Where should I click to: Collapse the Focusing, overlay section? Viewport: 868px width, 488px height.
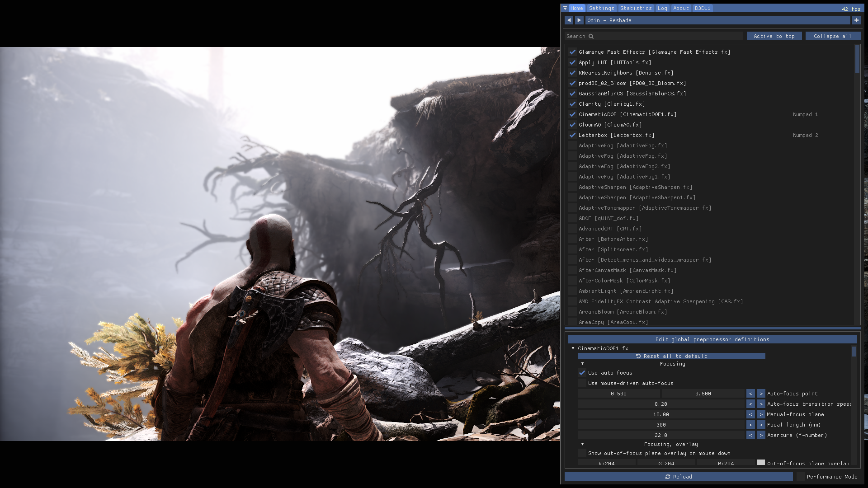click(582, 444)
